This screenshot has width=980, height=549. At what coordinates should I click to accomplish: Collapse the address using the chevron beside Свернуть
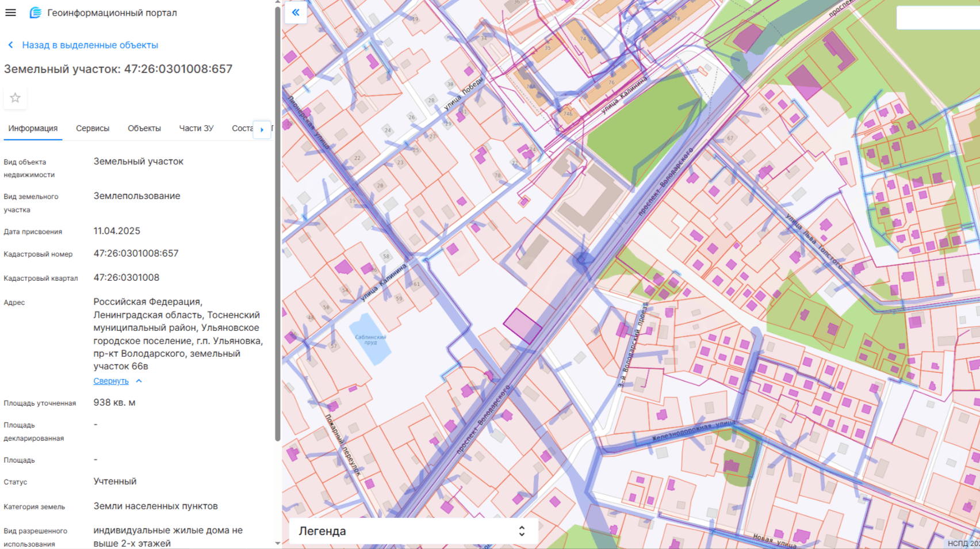coord(139,381)
